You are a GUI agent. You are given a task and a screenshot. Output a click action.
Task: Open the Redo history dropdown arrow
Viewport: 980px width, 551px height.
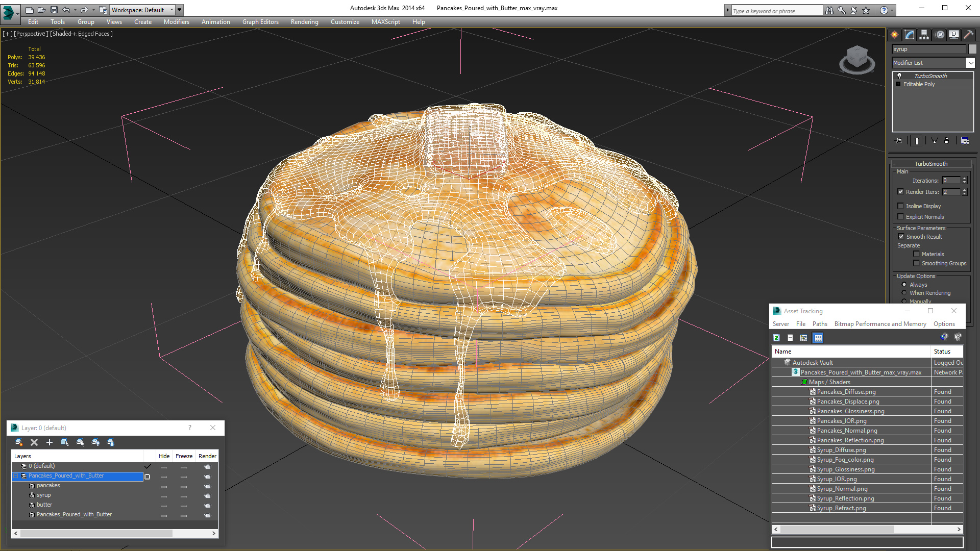(93, 10)
